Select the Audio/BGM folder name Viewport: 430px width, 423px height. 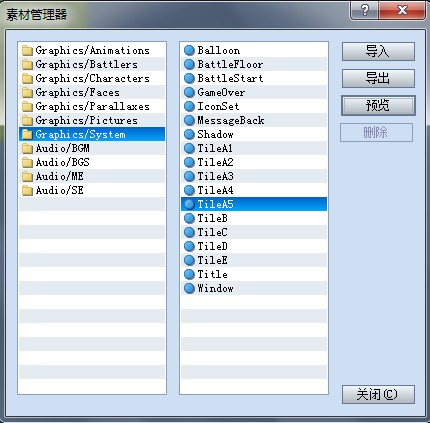tap(63, 148)
